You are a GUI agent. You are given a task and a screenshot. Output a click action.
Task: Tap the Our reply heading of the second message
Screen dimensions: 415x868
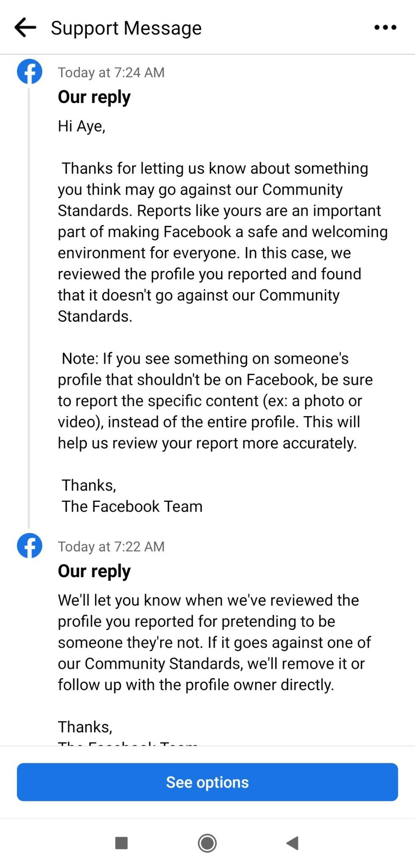pos(94,571)
